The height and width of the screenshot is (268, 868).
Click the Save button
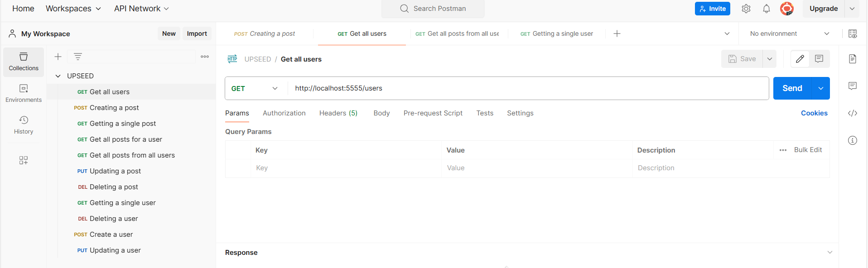[x=742, y=59]
